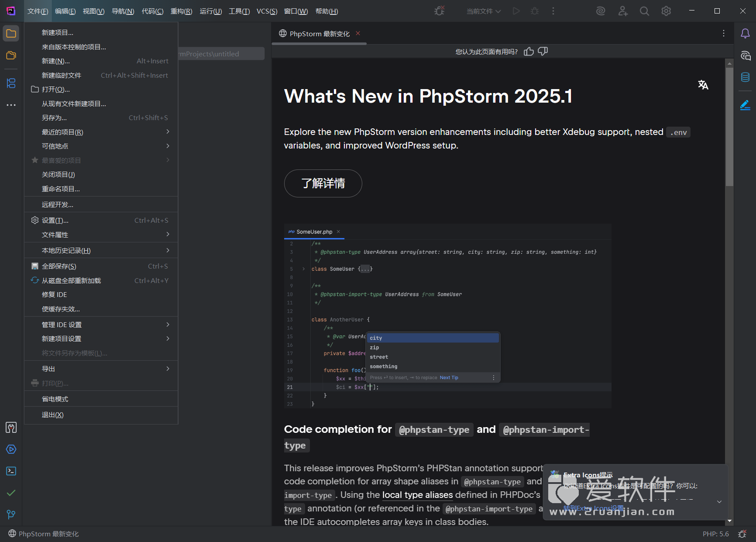The image size is (756, 542).
Task: Open the Database tool window
Action: coord(745,77)
